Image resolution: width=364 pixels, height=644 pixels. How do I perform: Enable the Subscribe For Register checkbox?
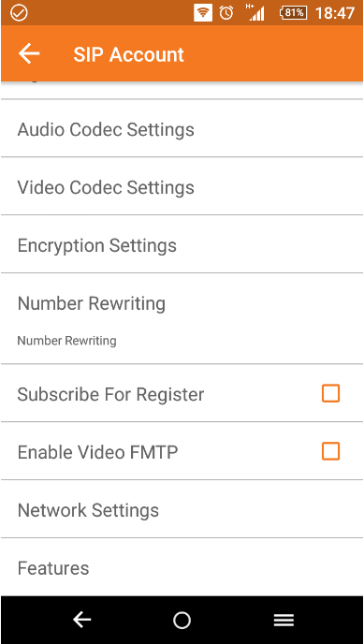pos(330,393)
